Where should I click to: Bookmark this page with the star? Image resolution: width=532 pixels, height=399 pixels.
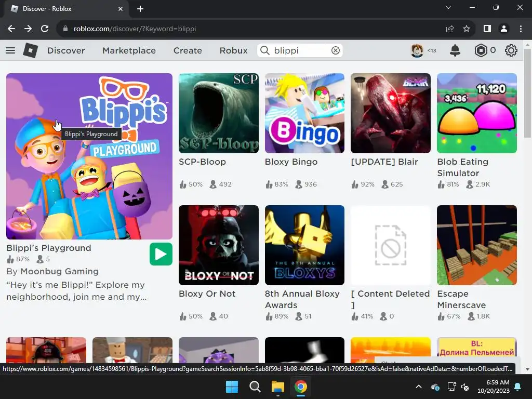tap(467, 29)
